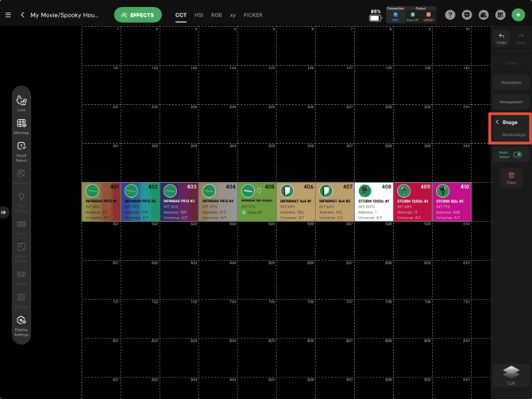Clear the selection with trash icon
This screenshot has height=399, width=532.
point(511,178)
